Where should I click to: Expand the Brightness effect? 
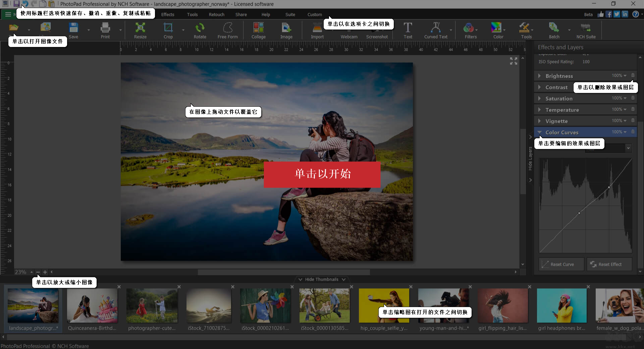coord(539,76)
